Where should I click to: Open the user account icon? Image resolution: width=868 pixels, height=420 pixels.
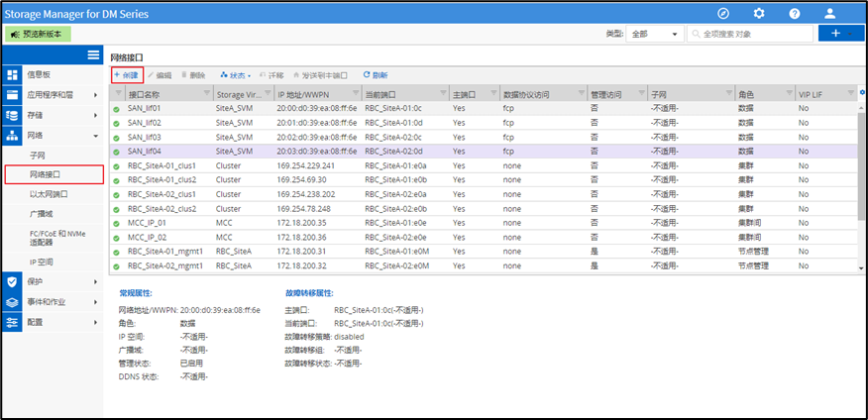coord(830,13)
